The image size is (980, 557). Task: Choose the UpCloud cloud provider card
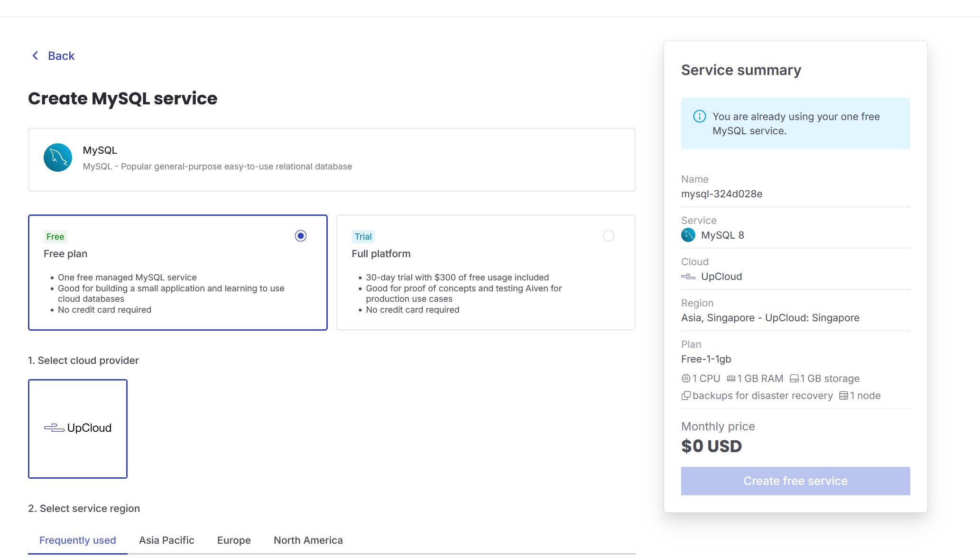[x=78, y=429]
